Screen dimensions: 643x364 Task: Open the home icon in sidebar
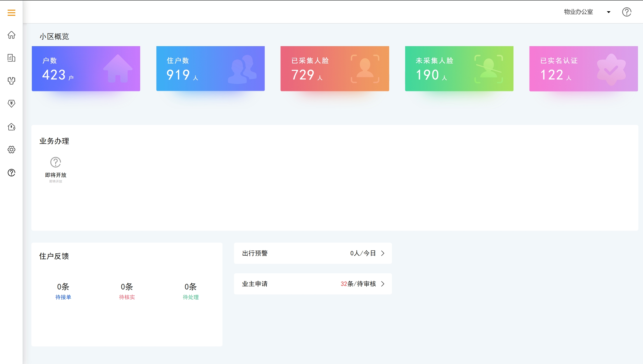[11, 35]
